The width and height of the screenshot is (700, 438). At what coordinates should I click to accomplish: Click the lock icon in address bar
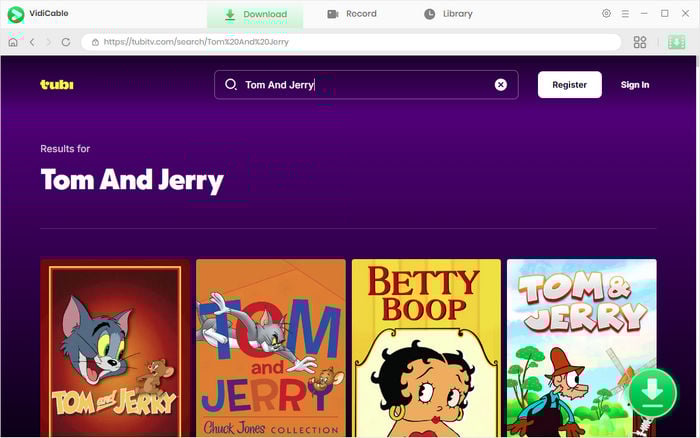95,42
